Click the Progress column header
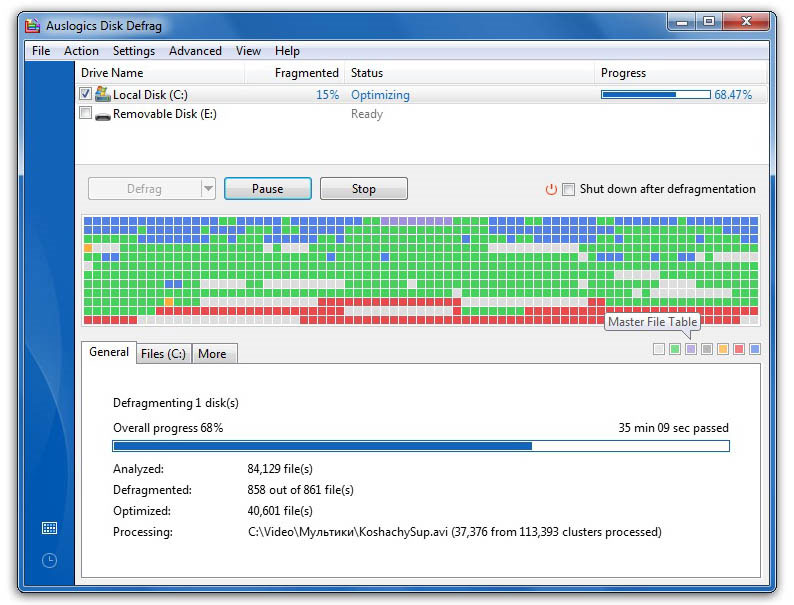Image resolution: width=794 pixels, height=605 pixels. coord(680,73)
